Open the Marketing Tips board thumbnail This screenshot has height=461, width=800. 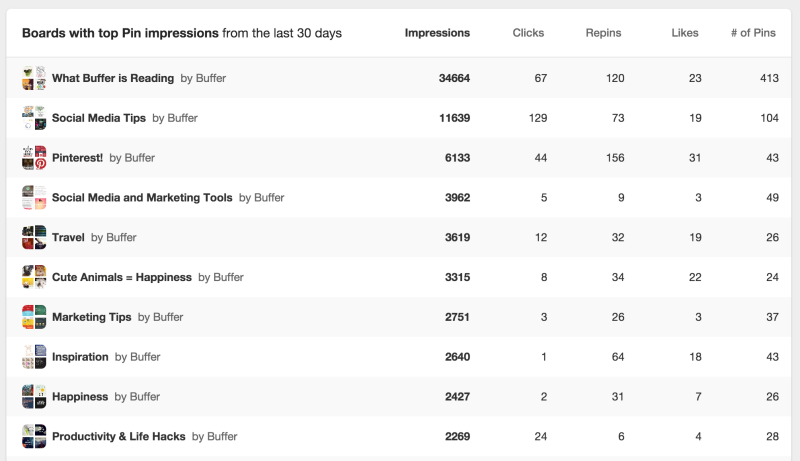coord(34,317)
